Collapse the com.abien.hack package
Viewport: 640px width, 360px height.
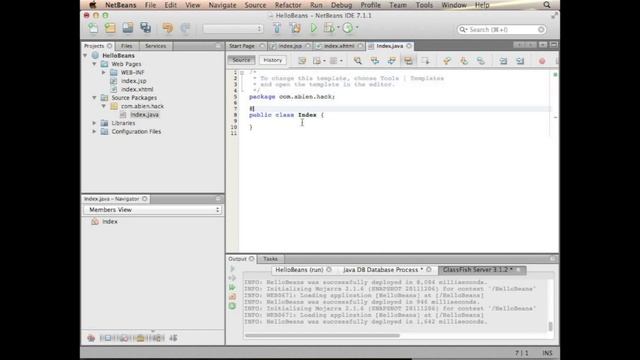click(104, 106)
